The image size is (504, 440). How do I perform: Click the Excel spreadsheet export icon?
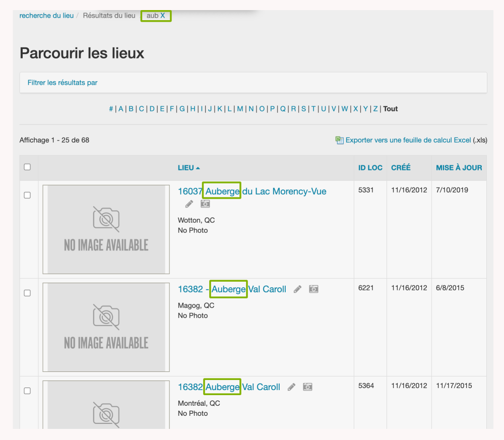pyautogui.click(x=339, y=140)
